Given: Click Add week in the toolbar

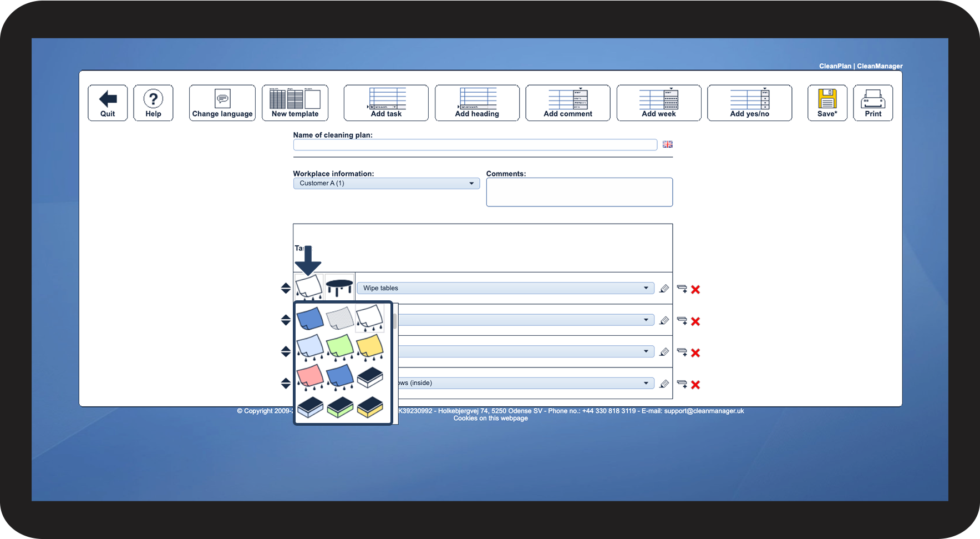Looking at the screenshot, I should pos(659,103).
